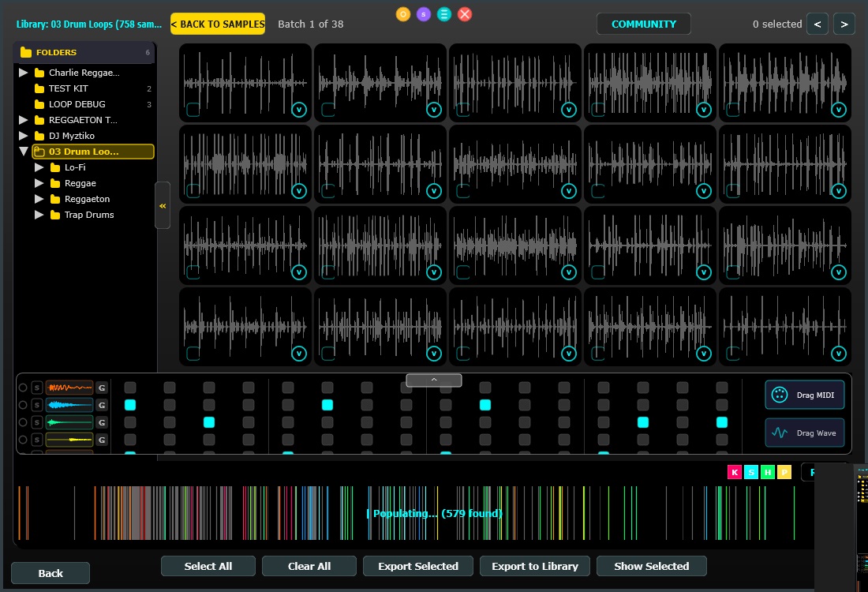
Task: Click G button on blue sample row
Action: point(102,405)
